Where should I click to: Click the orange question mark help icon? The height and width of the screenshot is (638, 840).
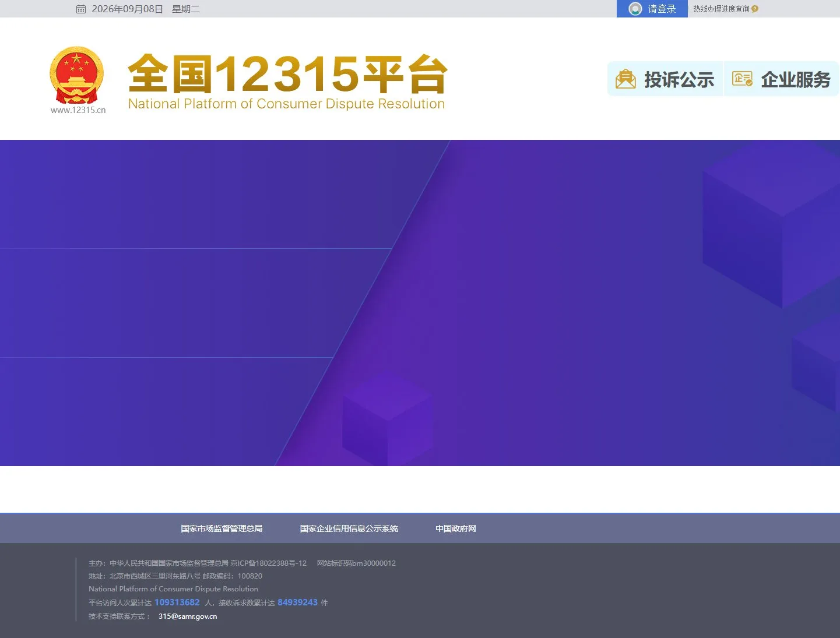[x=755, y=9]
